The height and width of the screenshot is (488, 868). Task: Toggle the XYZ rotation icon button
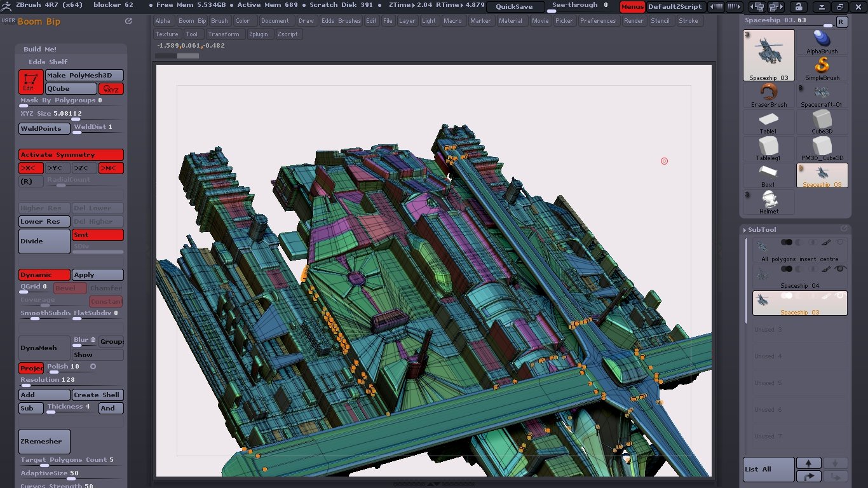click(111, 89)
